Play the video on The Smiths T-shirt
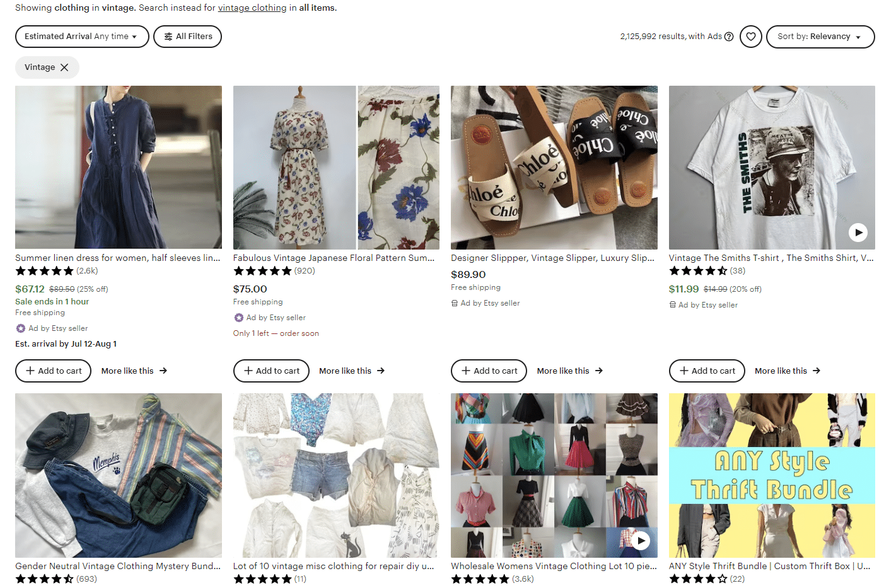896x588 pixels. click(858, 232)
